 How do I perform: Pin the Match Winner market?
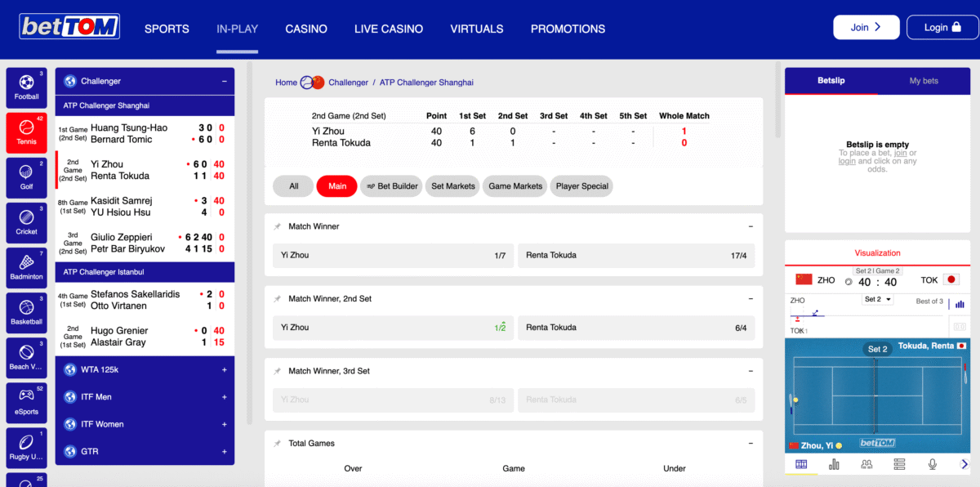[x=278, y=226]
